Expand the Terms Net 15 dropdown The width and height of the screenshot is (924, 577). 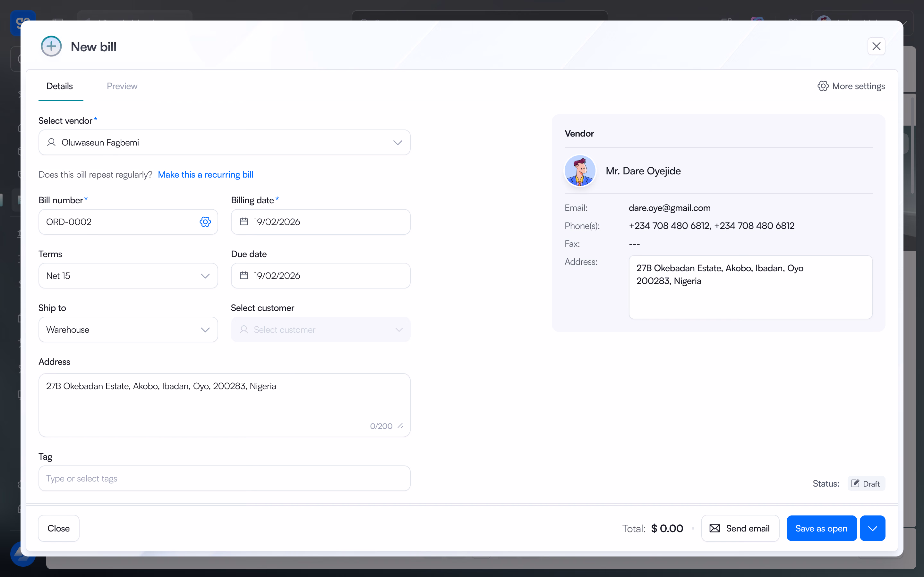[x=128, y=276]
